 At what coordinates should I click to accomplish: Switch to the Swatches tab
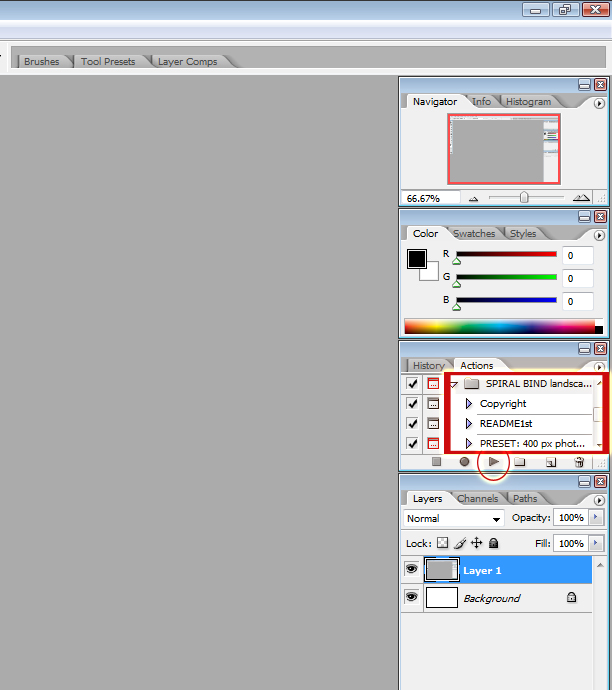click(x=474, y=234)
